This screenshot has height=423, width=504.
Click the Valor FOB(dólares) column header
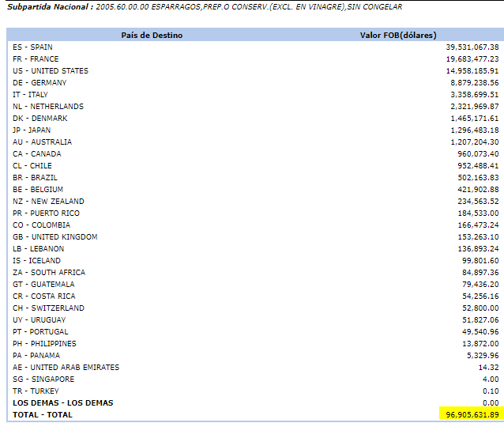tap(398, 36)
